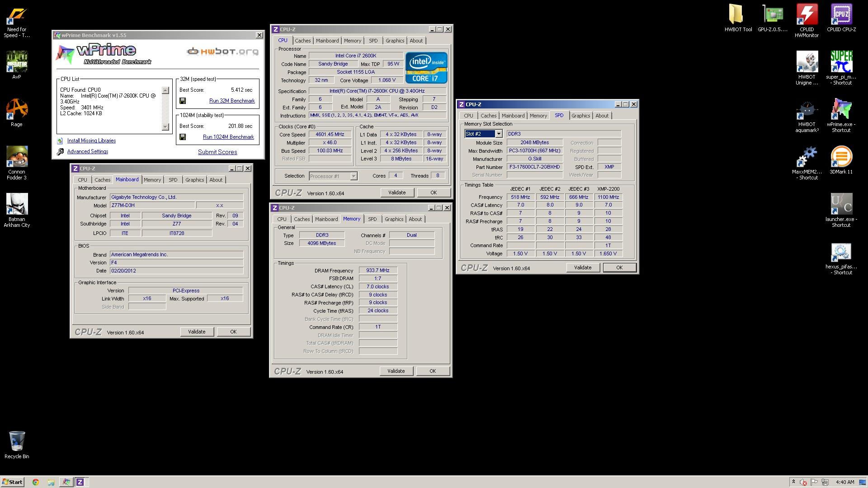868x488 pixels.
Task: Click scroll down arrow in CPU List
Action: point(165,127)
